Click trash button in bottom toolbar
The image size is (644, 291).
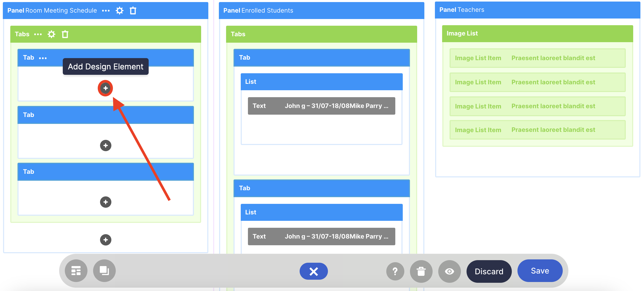(x=421, y=271)
